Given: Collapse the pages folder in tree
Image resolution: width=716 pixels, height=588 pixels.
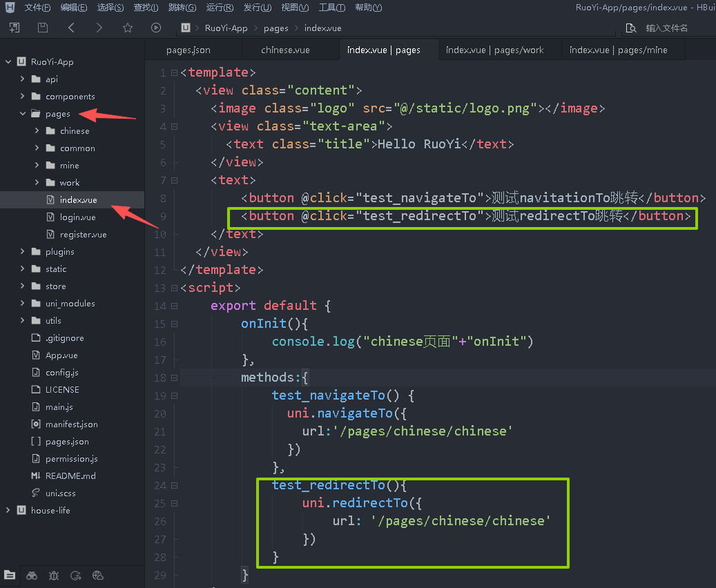Looking at the screenshot, I should [22, 114].
